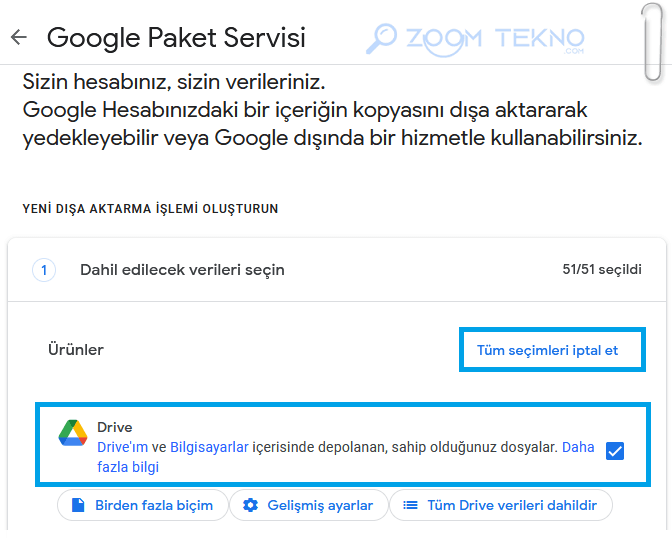Click the back arrow icon
Viewport: 672px width, 538px height.
19,37
